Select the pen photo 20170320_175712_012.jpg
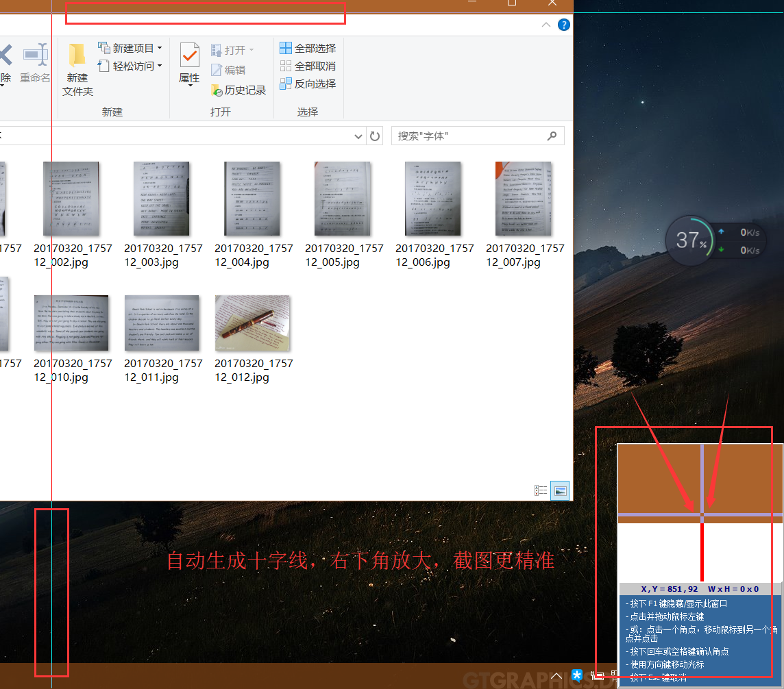The height and width of the screenshot is (689, 784). pyautogui.click(x=252, y=323)
